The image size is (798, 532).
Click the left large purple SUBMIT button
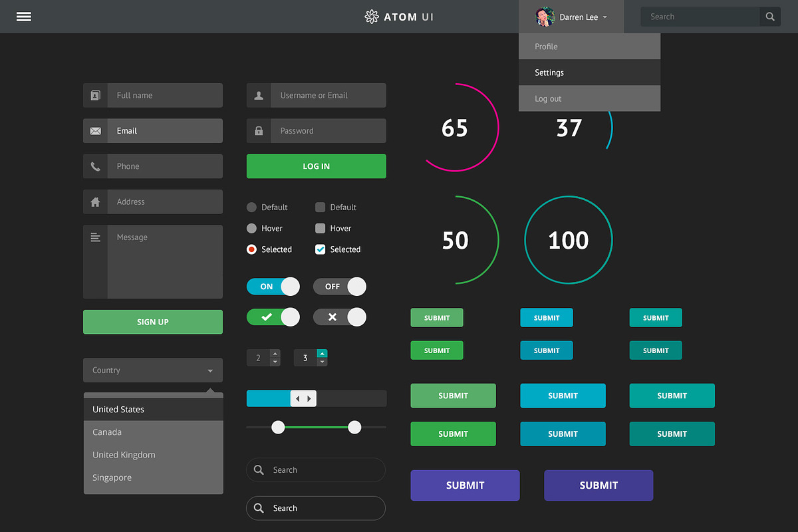[465, 485]
